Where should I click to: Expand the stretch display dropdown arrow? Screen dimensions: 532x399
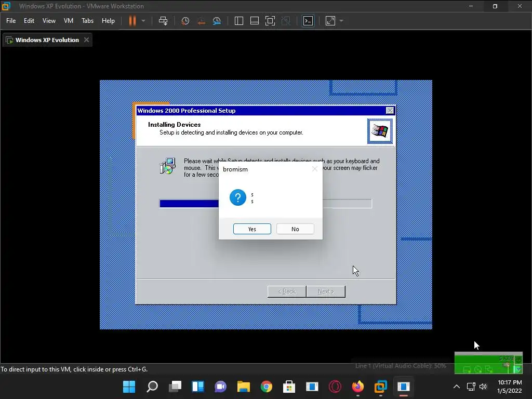tap(341, 21)
